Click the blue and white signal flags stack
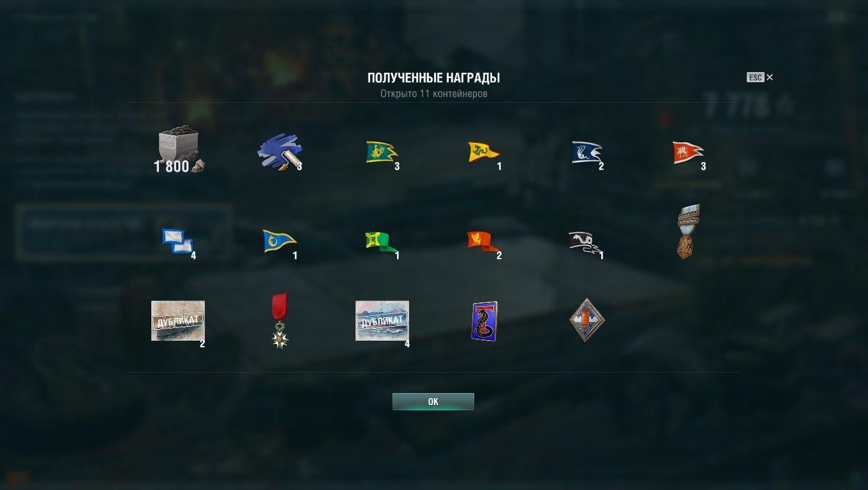Image resolution: width=868 pixels, height=490 pixels. coord(178,241)
